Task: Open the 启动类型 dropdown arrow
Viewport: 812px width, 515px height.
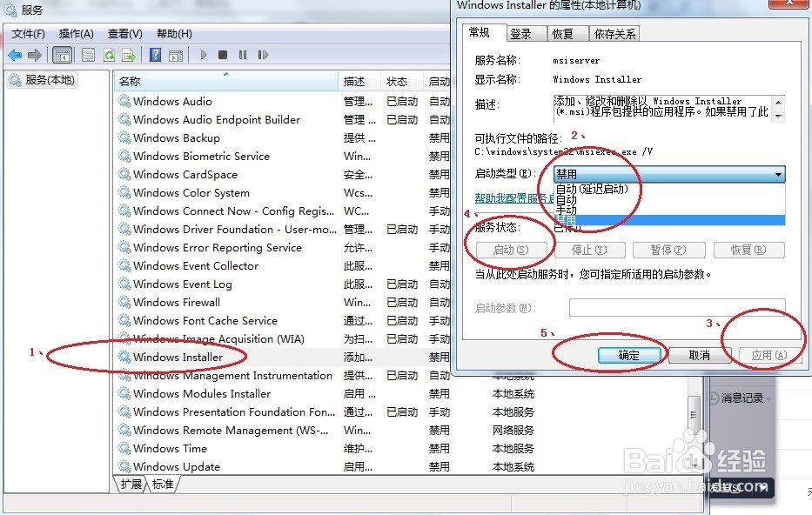Action: pyautogui.click(x=778, y=174)
